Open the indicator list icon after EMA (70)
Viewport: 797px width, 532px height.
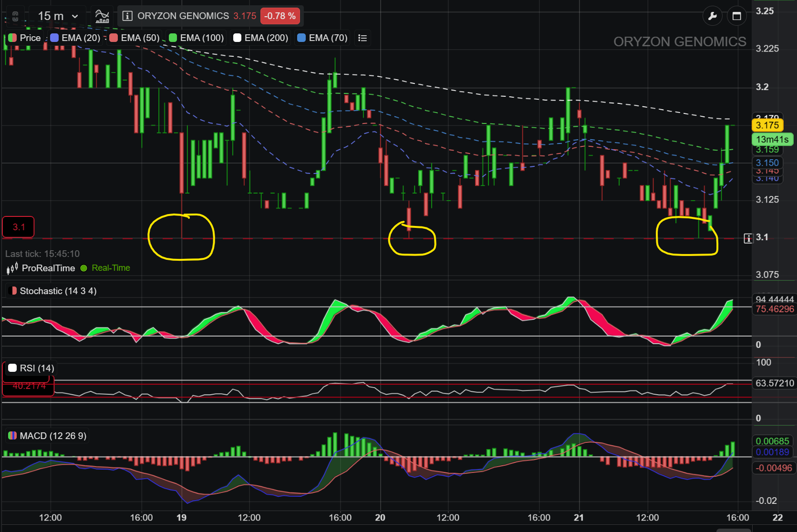pos(362,38)
